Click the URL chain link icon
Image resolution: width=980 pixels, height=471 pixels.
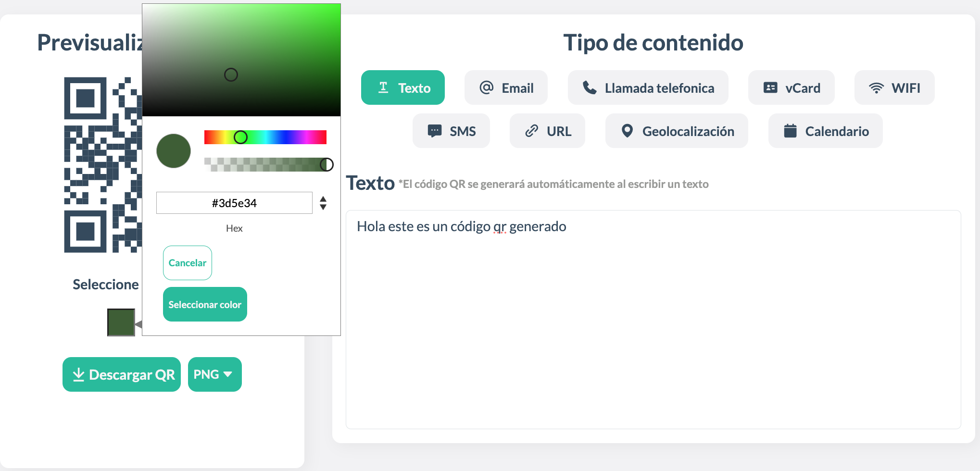coord(531,131)
